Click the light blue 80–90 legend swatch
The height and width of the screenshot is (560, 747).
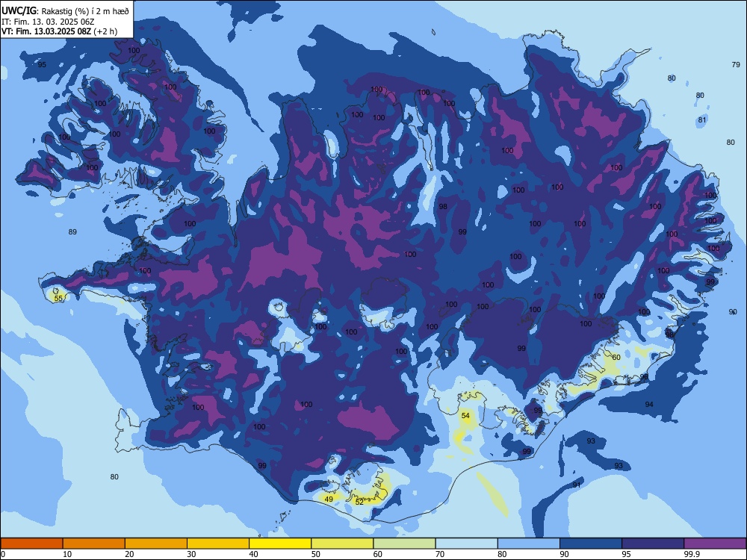point(529,544)
